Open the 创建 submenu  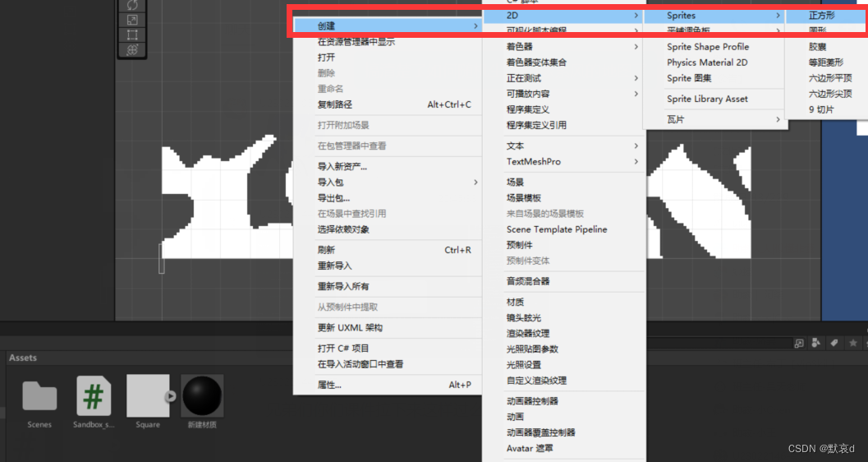coord(387,26)
